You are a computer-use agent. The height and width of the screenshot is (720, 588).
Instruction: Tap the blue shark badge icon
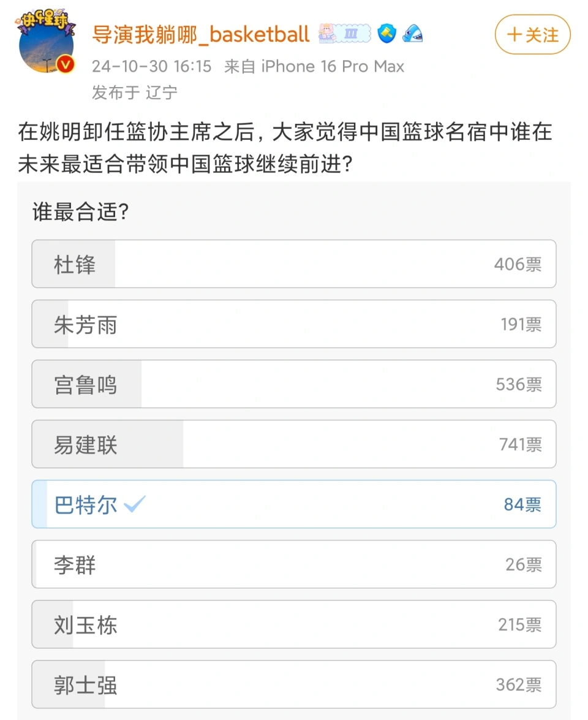coord(412,34)
